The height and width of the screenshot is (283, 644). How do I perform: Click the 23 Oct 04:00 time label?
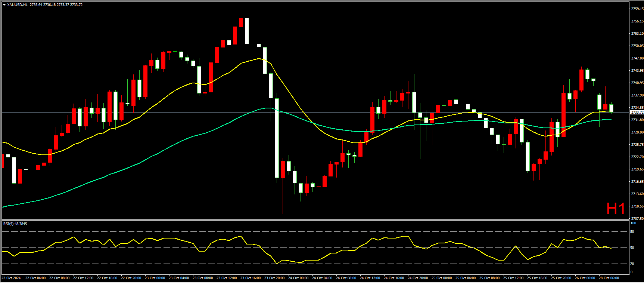[x=179, y=278]
